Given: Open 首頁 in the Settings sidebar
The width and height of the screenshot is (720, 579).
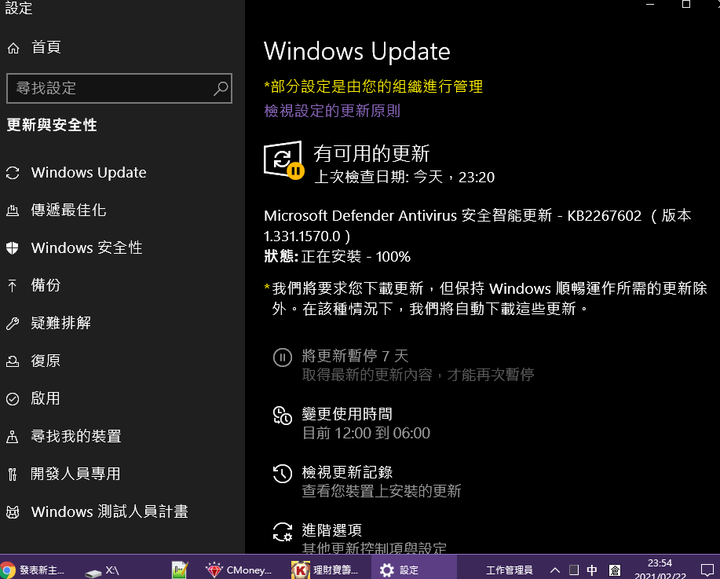Looking at the screenshot, I should tap(46, 47).
